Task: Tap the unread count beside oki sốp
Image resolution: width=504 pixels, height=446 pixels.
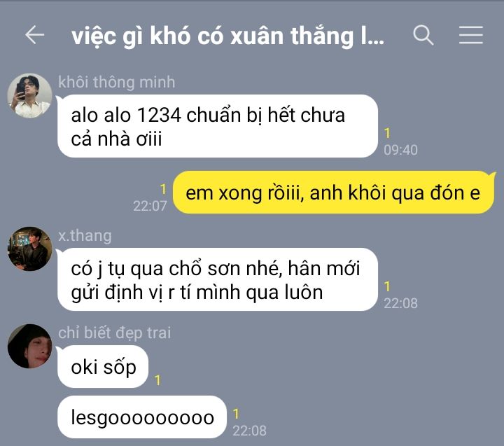Action: (157, 380)
